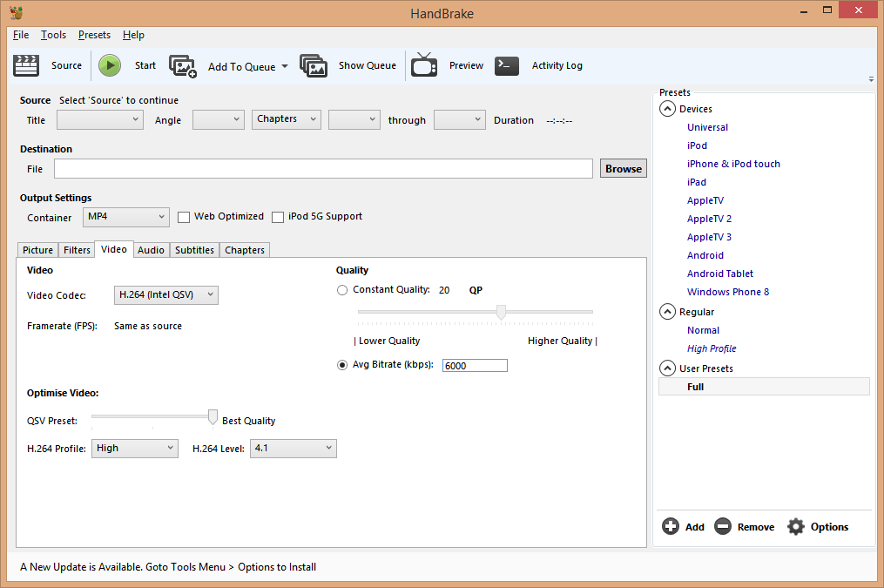Viewport: 884px width, 588px height.
Task: Click the Browse button
Action: click(x=623, y=169)
